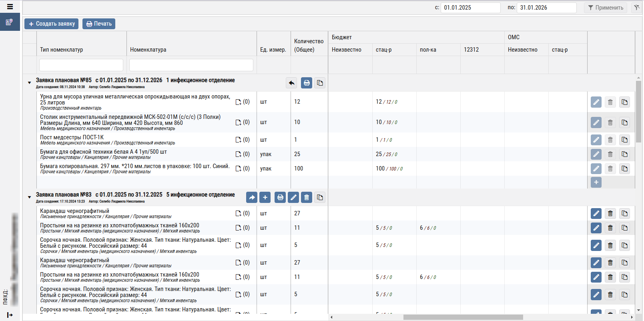
Task: Apply the date filter with Применить
Action: point(606,8)
